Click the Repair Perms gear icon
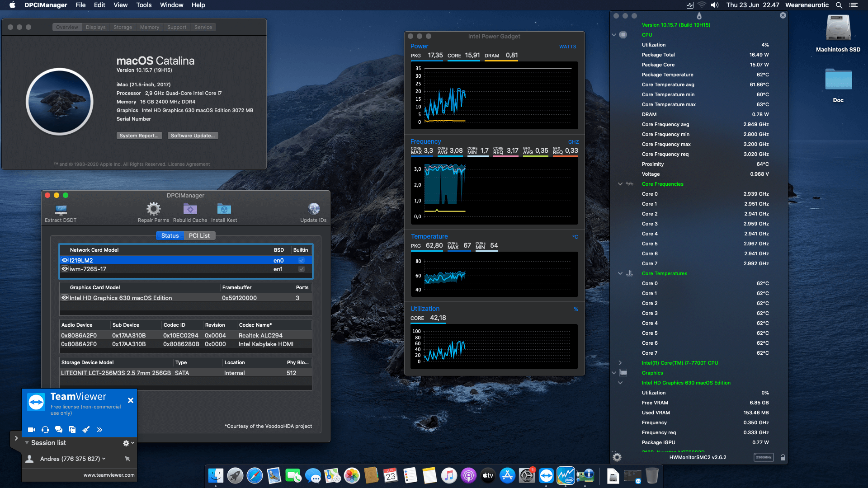This screenshot has width=868, height=488. (x=154, y=209)
